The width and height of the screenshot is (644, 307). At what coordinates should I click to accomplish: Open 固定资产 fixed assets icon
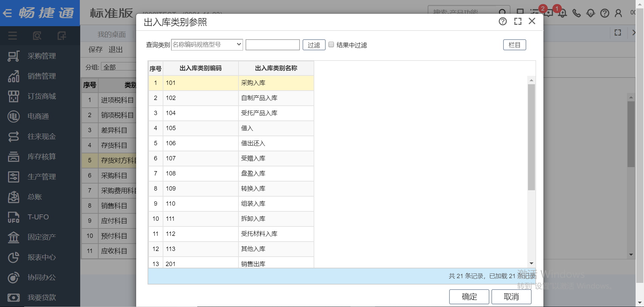[x=13, y=237]
